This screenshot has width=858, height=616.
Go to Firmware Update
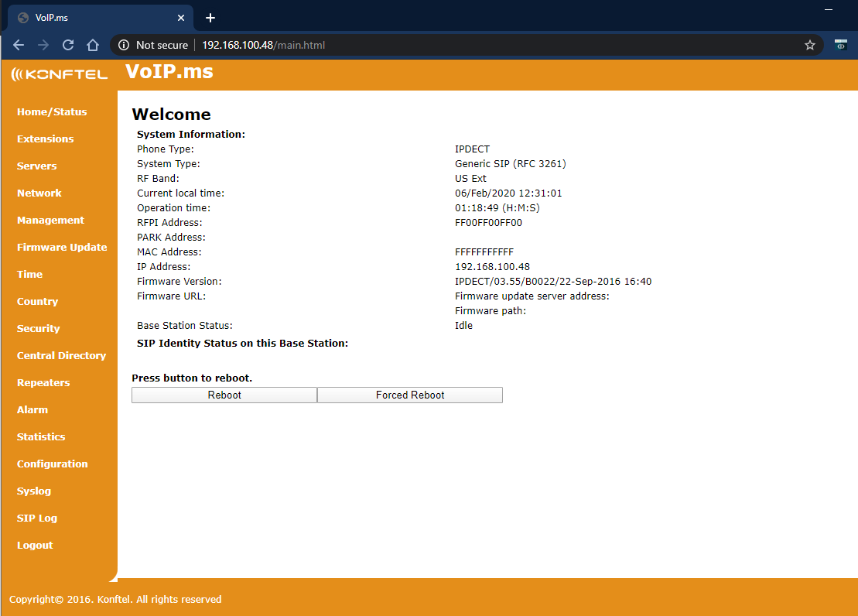(x=62, y=248)
